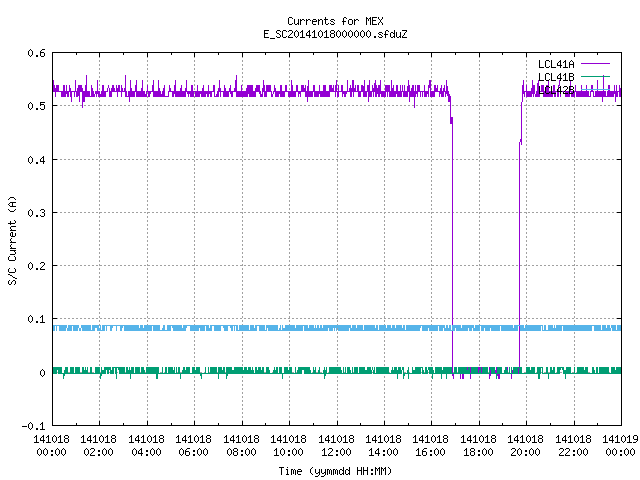Click the LCL42B legend label
Screen dimensions: 640x480
coord(556,90)
